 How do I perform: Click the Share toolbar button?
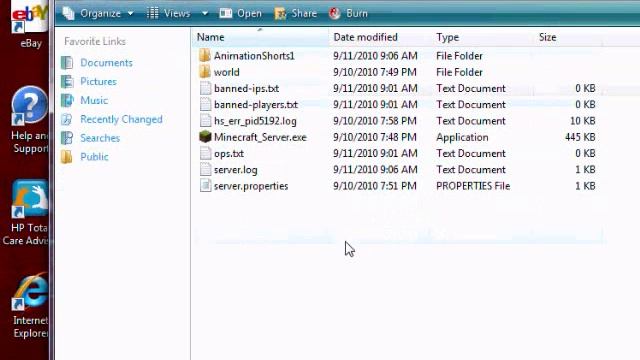coord(304,13)
